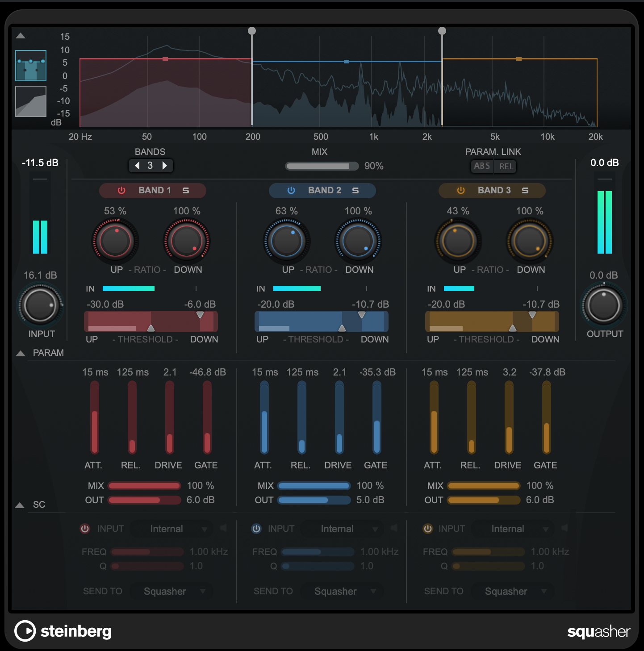The height and width of the screenshot is (651, 644).
Task: Enable Band 2 side-chain input power
Action: pyautogui.click(x=256, y=529)
